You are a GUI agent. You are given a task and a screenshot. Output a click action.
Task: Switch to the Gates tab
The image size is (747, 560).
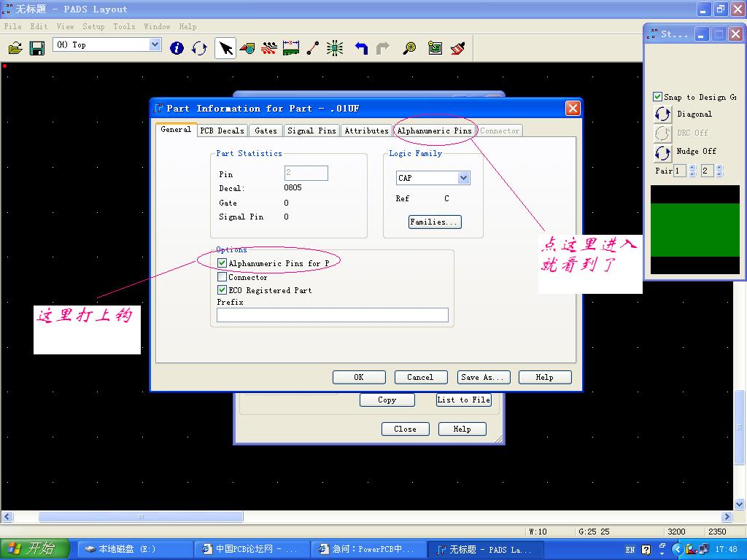(266, 131)
